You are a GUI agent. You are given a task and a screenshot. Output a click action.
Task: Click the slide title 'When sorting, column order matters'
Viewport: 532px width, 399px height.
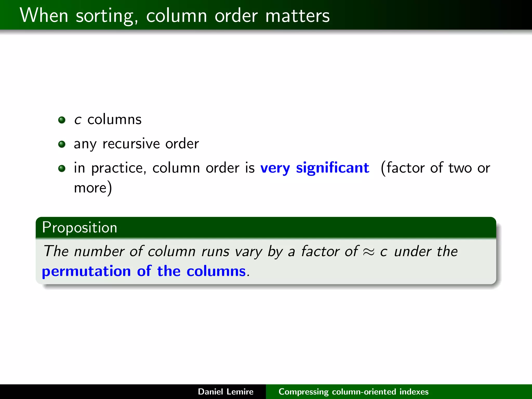pos(175,16)
